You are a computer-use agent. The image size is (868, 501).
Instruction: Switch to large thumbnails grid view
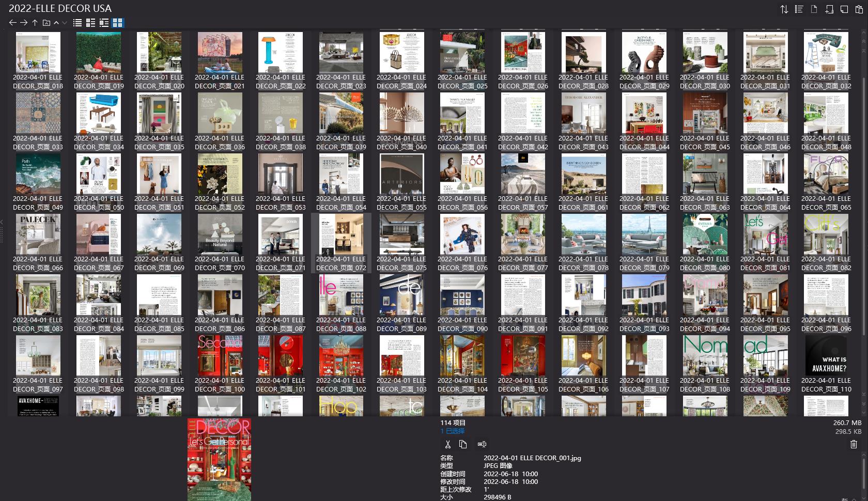(118, 22)
